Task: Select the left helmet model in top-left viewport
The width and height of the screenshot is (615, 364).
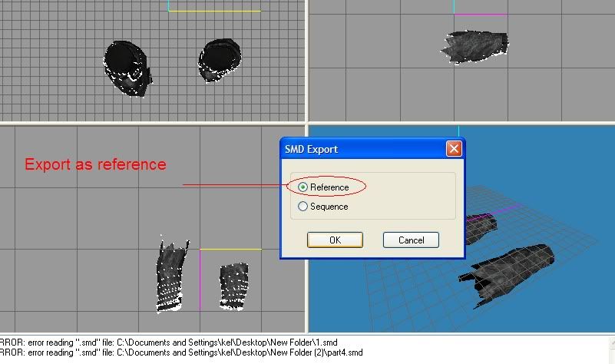Action: tap(128, 68)
